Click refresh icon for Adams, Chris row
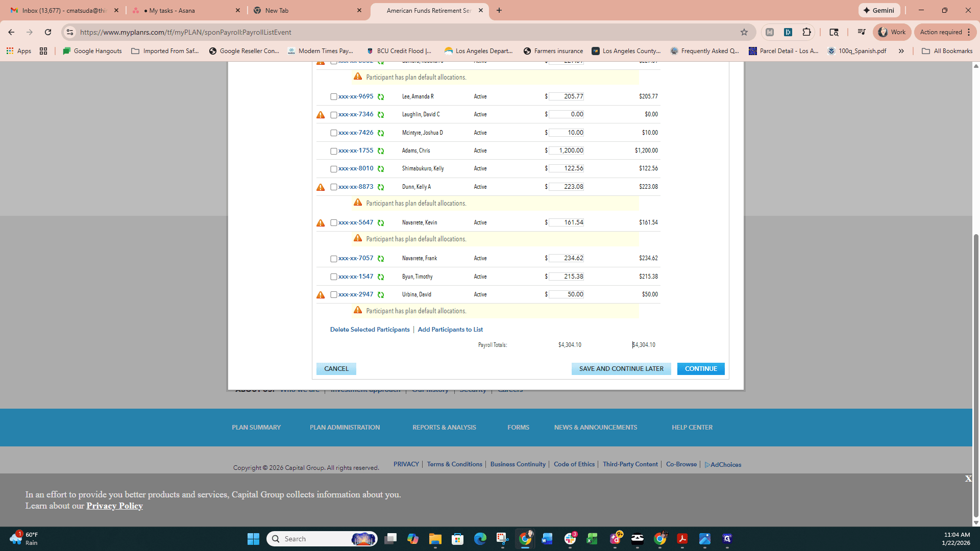 (x=381, y=151)
